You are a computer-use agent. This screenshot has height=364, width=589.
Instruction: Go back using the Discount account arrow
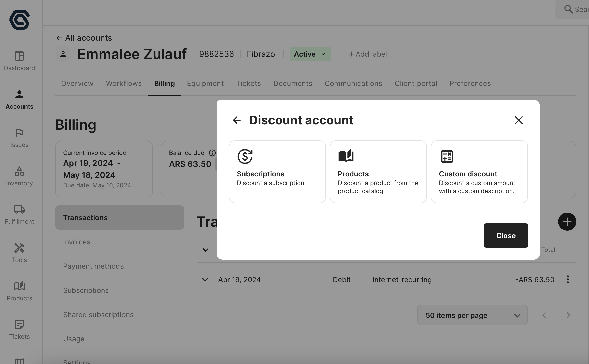[x=237, y=120]
